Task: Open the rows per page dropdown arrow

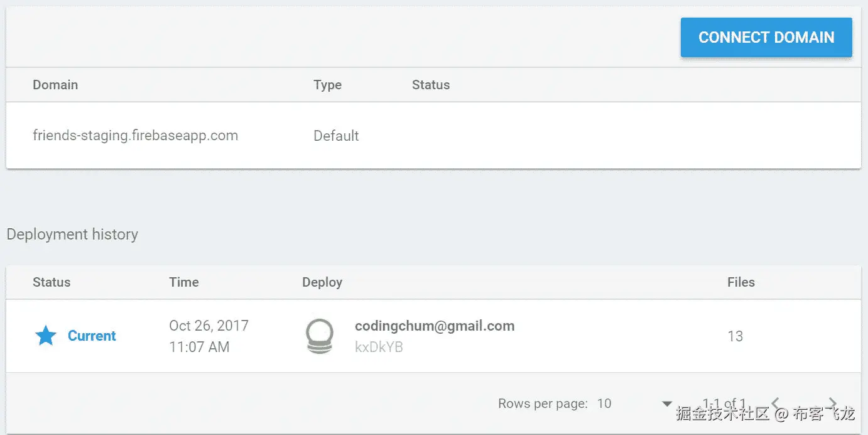Action: point(667,404)
